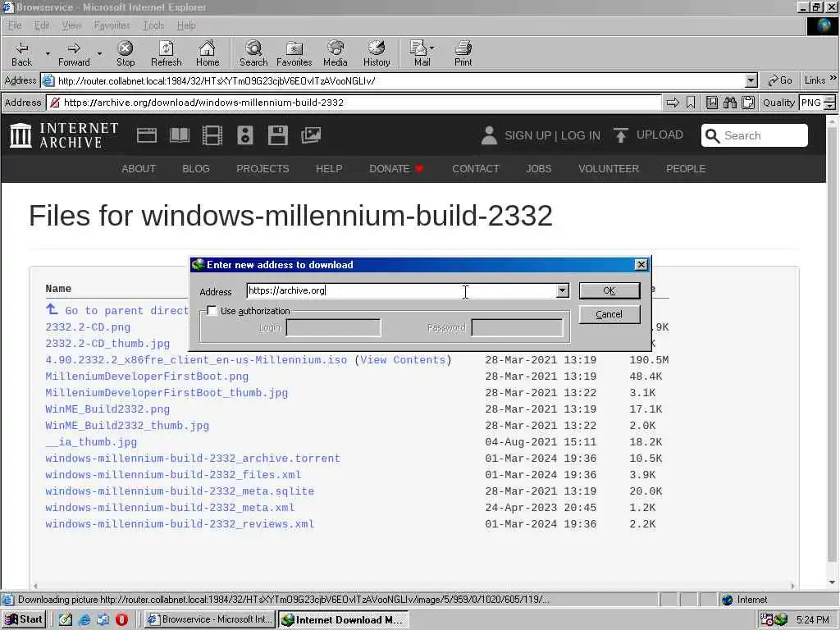Viewport: 840px width, 630px height.
Task: Click the Refresh page icon
Action: pyautogui.click(x=166, y=53)
